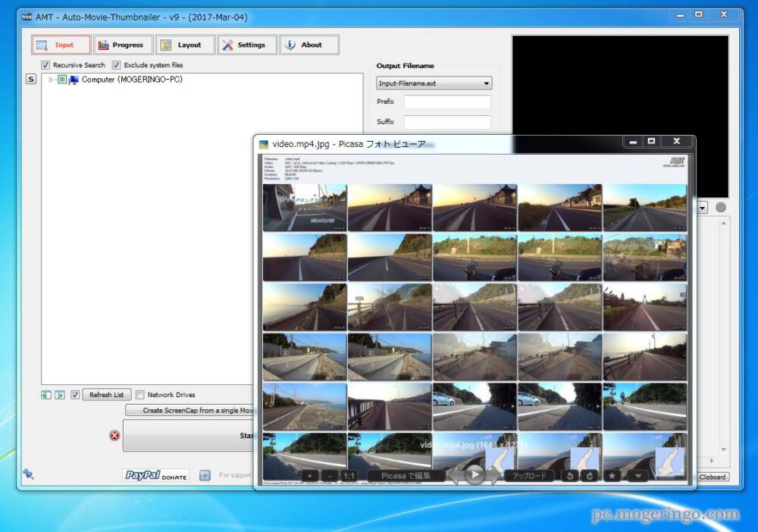Uncheck Exclude system files
Viewport: 758px width, 532px height.
click(117, 65)
